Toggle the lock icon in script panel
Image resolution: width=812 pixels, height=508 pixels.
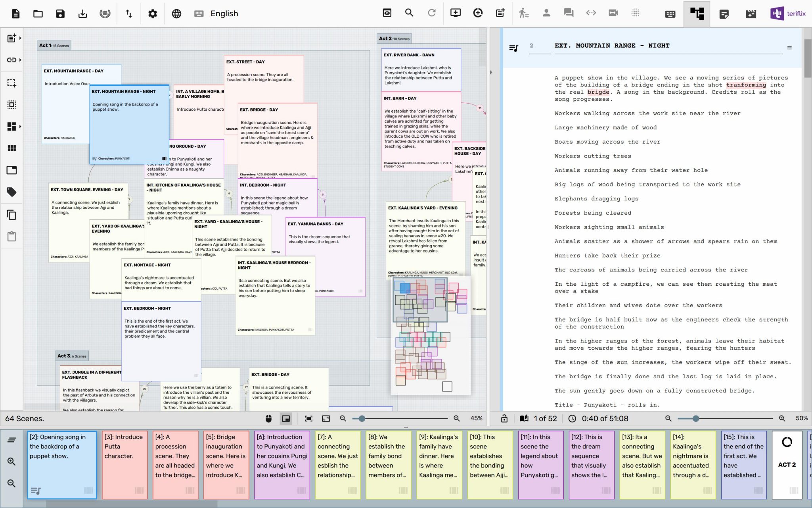504,418
